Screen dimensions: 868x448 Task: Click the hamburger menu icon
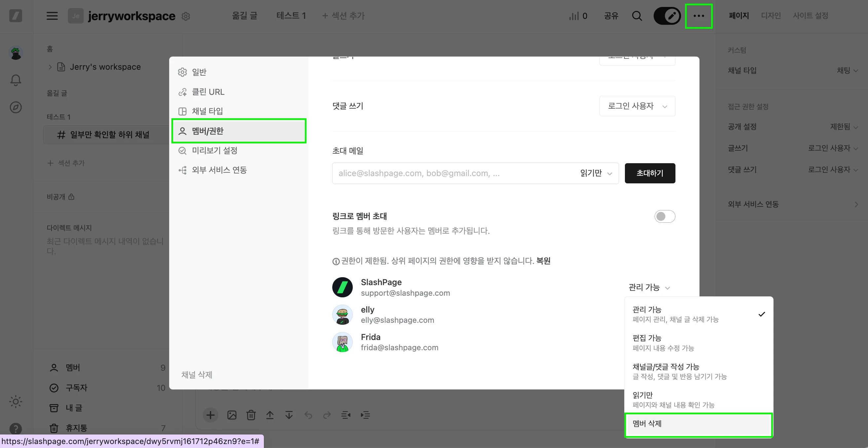click(52, 16)
